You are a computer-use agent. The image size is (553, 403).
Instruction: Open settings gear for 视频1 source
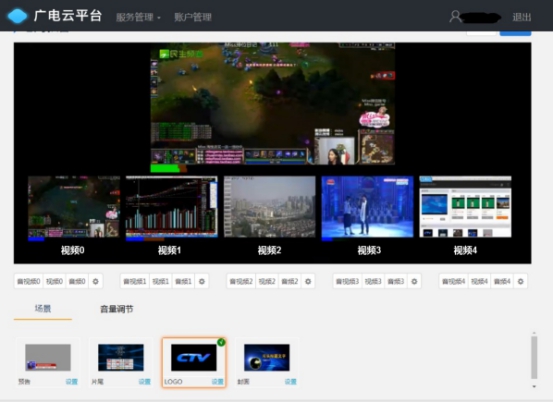click(x=202, y=281)
